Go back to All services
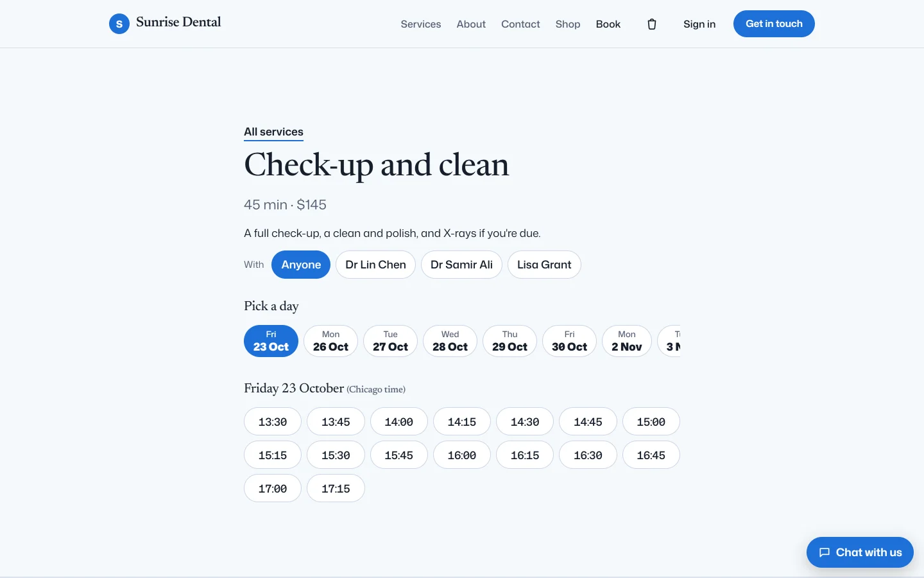The height and width of the screenshot is (578, 924). [273, 132]
